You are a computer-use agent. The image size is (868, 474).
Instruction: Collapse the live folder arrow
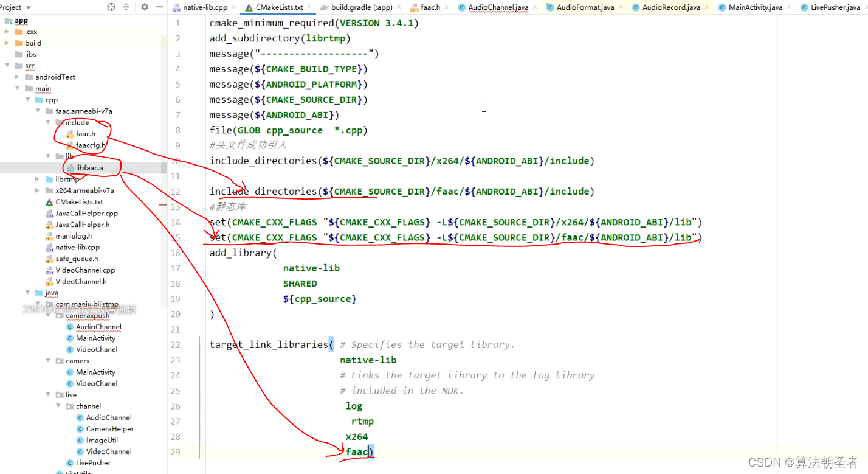pyautogui.click(x=48, y=395)
